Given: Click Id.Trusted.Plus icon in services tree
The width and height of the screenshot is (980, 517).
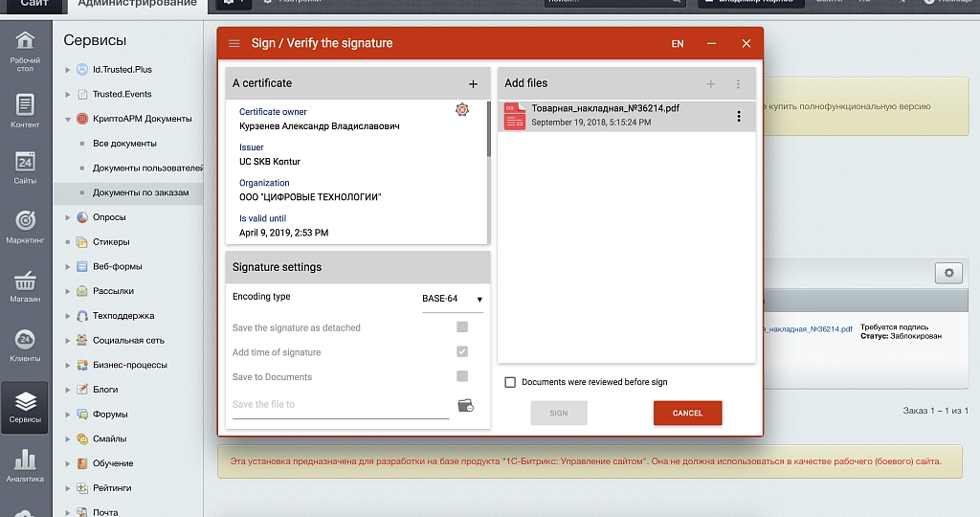Looking at the screenshot, I should (82, 69).
